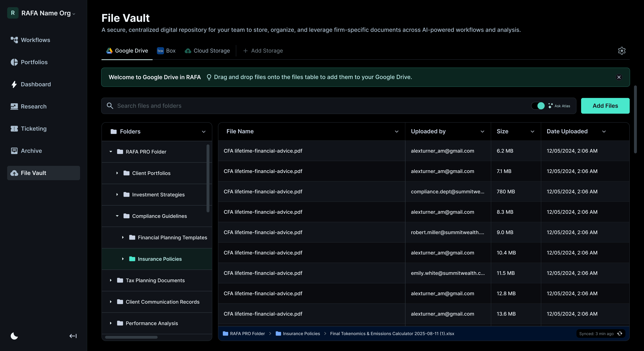The width and height of the screenshot is (644, 351).
Task: Go to Portfolios in the sidebar
Action: point(34,62)
